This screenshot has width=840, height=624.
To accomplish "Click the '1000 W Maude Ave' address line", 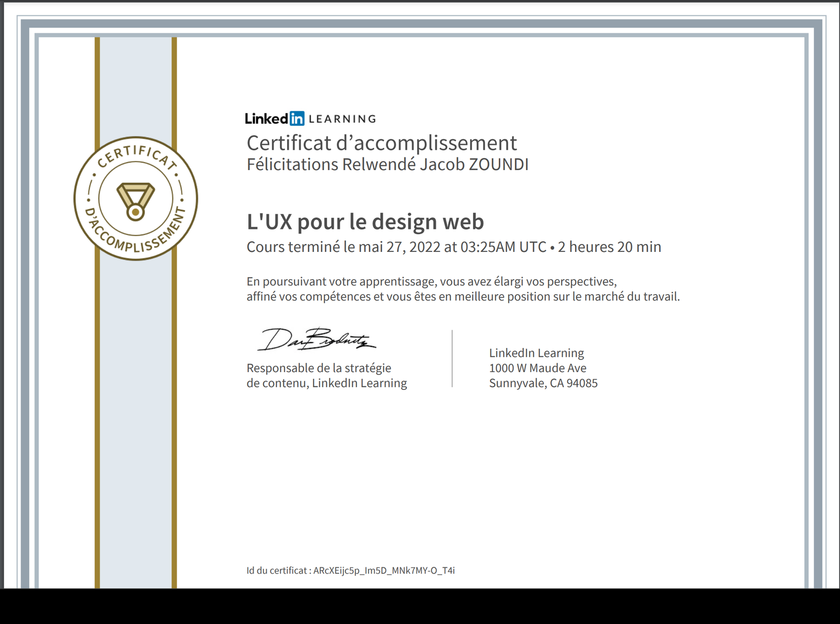I will pyautogui.click(x=538, y=368).
